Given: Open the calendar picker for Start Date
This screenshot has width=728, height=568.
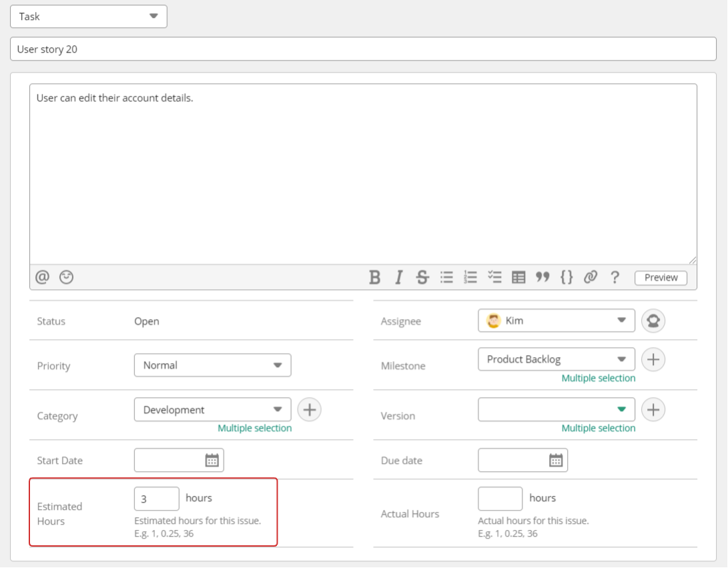Looking at the screenshot, I should point(212,460).
